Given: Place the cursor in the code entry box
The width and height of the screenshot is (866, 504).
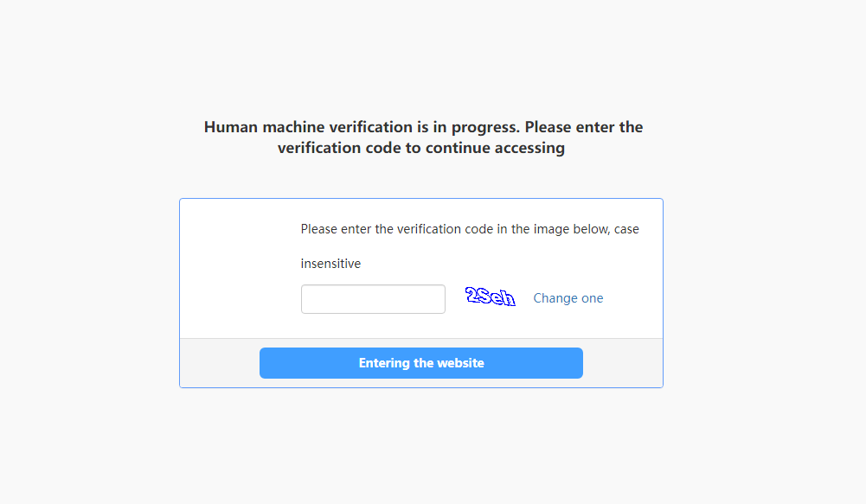Looking at the screenshot, I should [x=373, y=298].
